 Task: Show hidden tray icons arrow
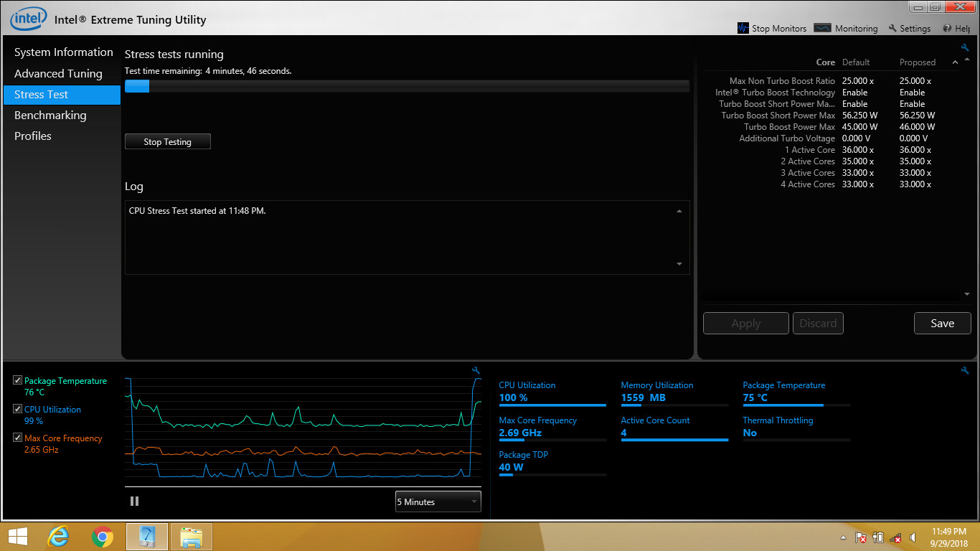click(843, 537)
